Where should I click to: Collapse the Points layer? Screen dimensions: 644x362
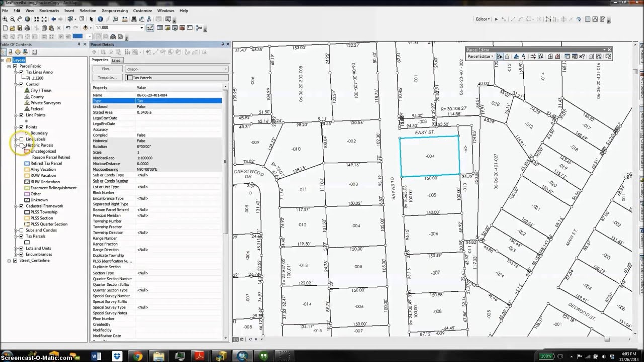(x=15, y=127)
